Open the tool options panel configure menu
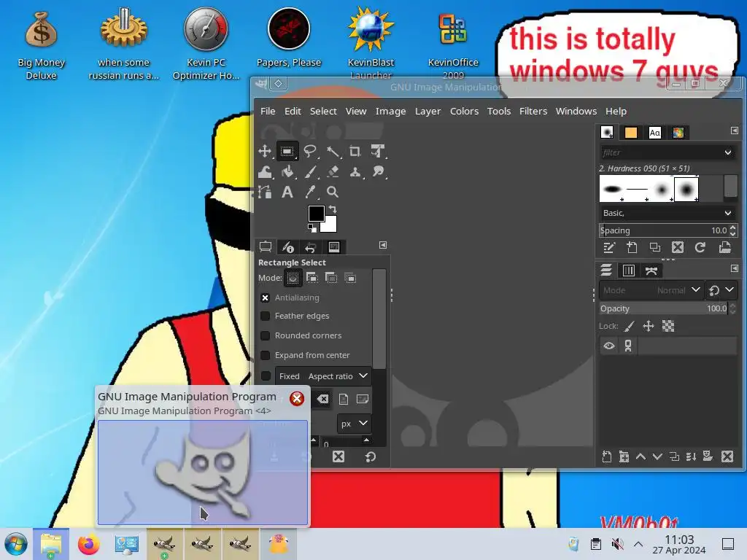Image resolution: width=747 pixels, height=560 pixels. click(x=382, y=245)
